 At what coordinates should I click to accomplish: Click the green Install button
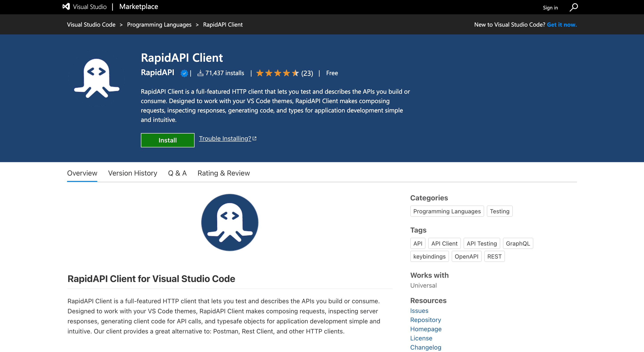tap(167, 140)
